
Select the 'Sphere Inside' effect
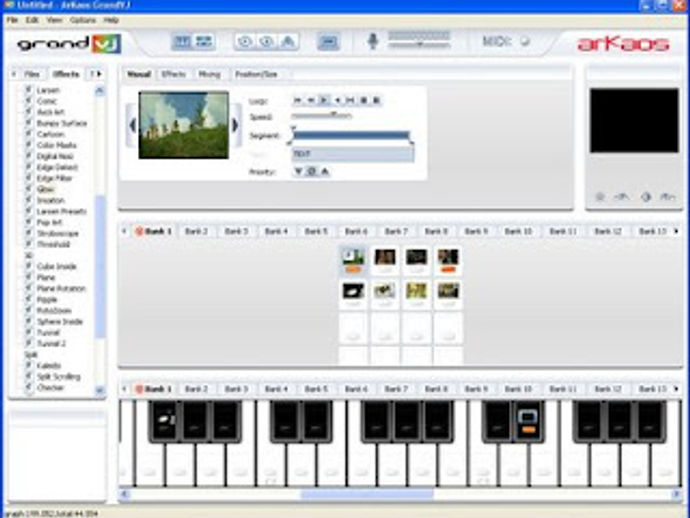pyautogui.click(x=59, y=321)
